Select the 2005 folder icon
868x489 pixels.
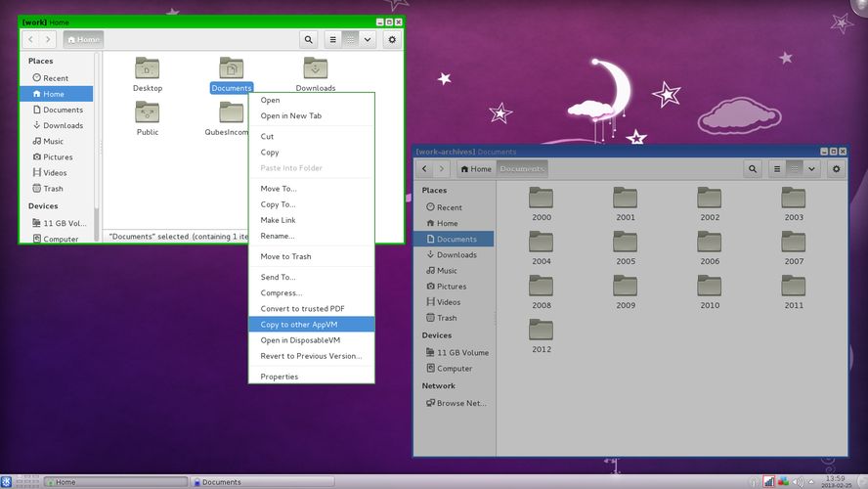625,242
